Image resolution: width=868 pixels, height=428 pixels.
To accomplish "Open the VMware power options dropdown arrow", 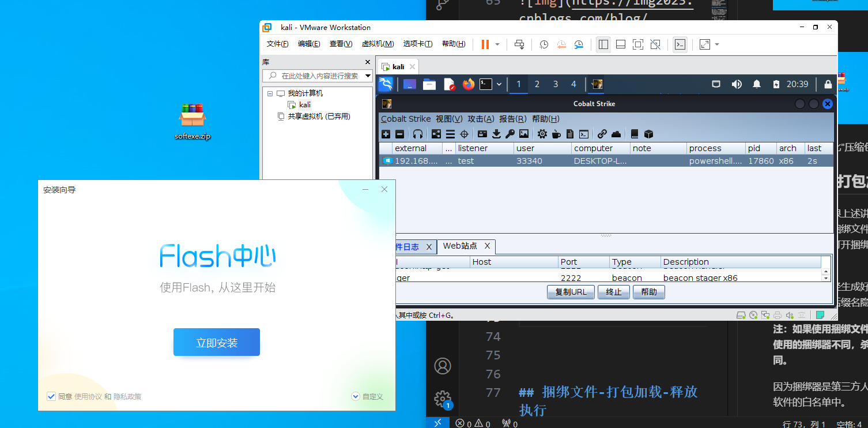I will click(x=497, y=44).
